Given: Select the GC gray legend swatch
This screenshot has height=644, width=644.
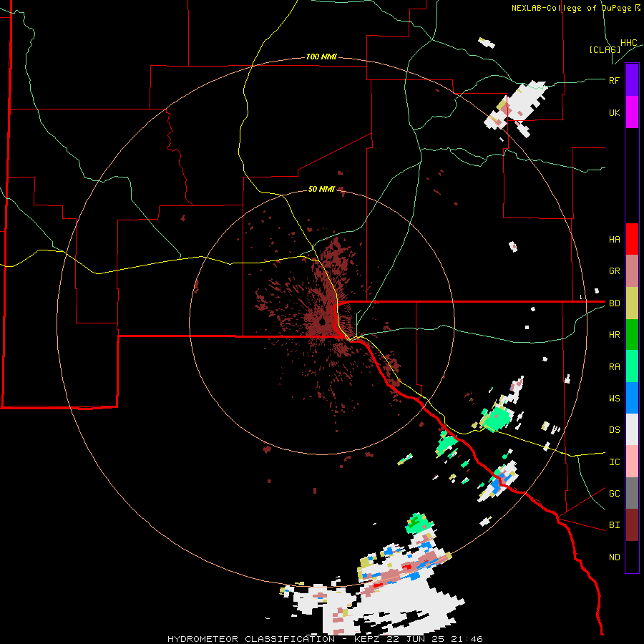Looking at the screenshot, I should 632,493.
